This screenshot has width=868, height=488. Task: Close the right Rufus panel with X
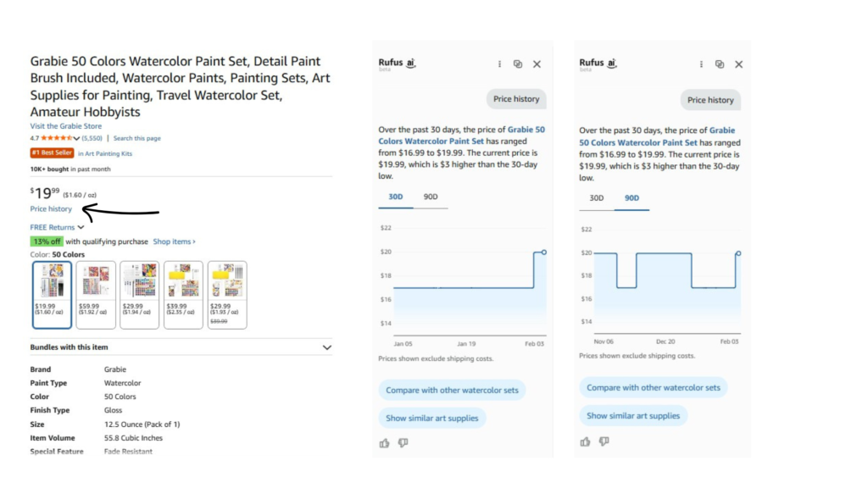coord(738,64)
